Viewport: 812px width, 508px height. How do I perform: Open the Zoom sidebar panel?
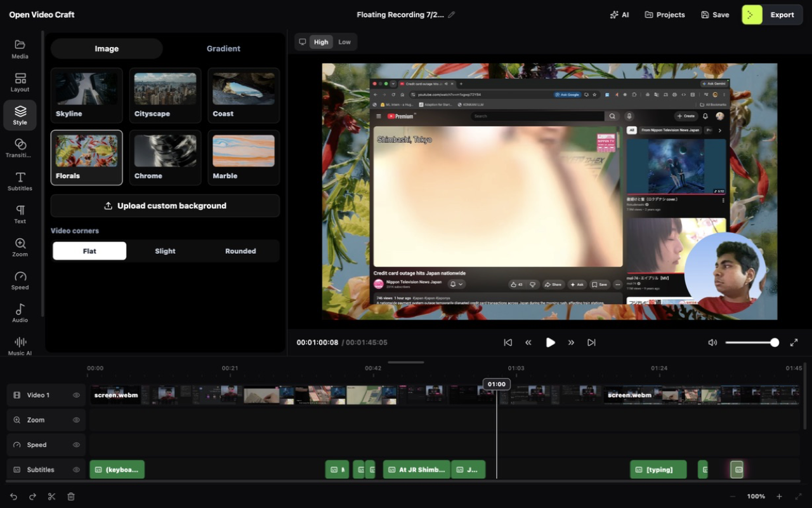tap(20, 247)
